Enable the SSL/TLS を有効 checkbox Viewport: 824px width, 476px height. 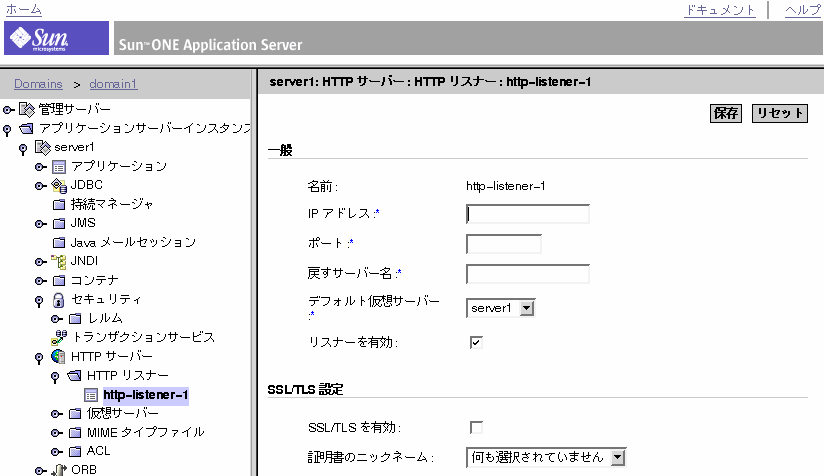click(x=476, y=427)
